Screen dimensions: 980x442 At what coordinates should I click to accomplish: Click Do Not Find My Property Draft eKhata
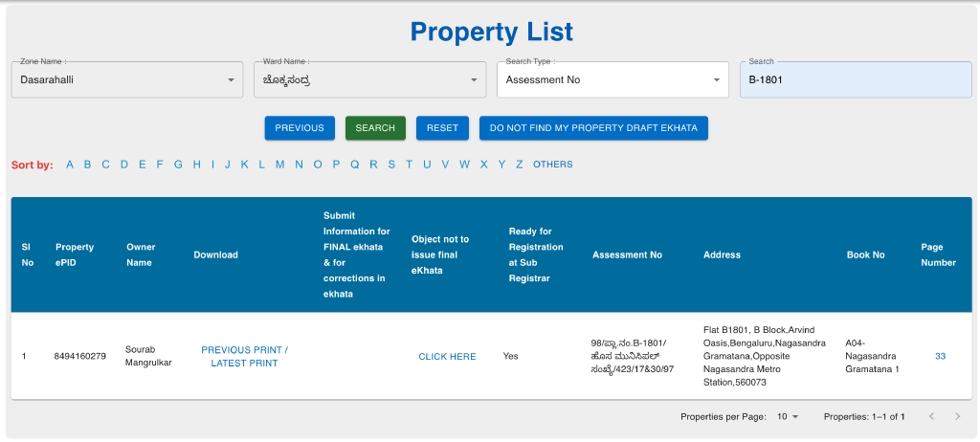pyautogui.click(x=593, y=128)
